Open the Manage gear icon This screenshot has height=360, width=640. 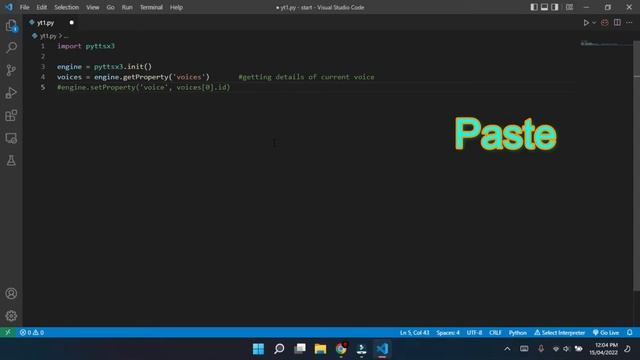[x=11, y=316]
